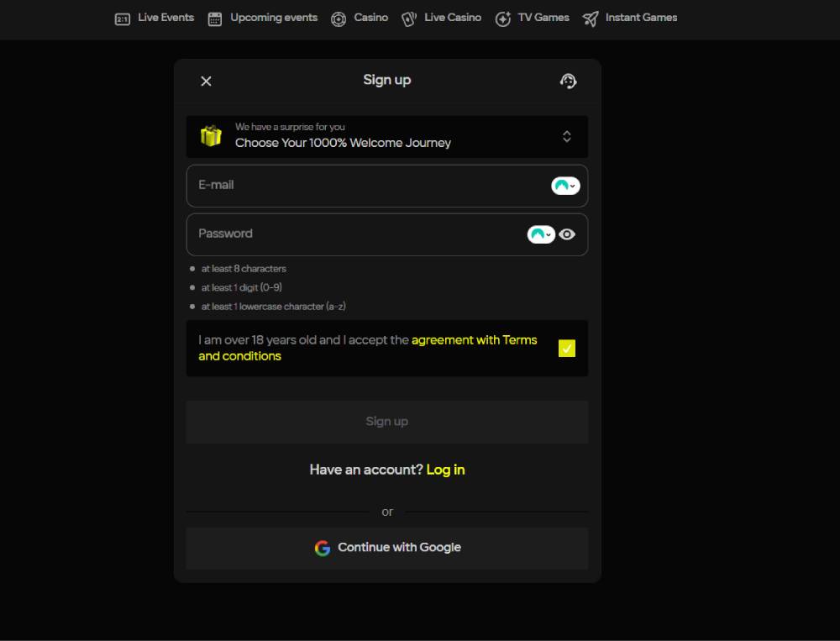Click the Instant Games rocket icon

591,18
